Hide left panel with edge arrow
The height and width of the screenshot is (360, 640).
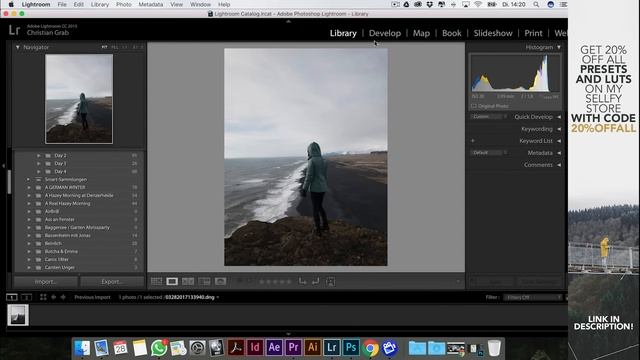(3, 166)
